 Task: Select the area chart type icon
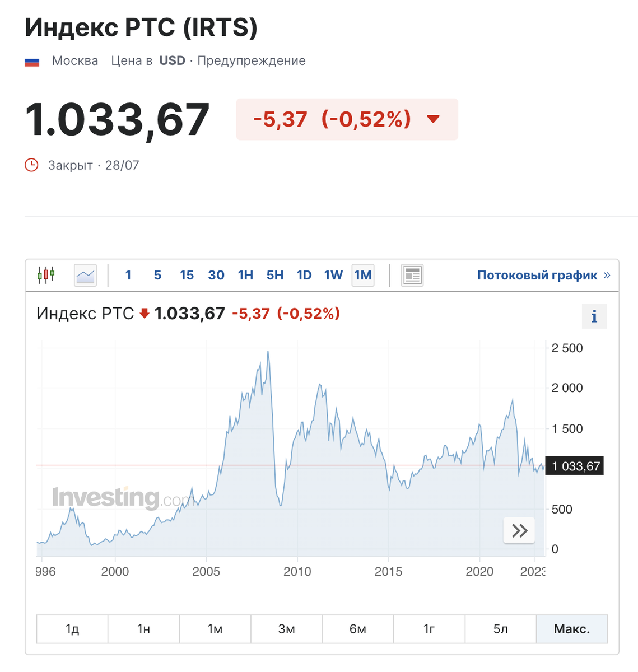pos(85,275)
